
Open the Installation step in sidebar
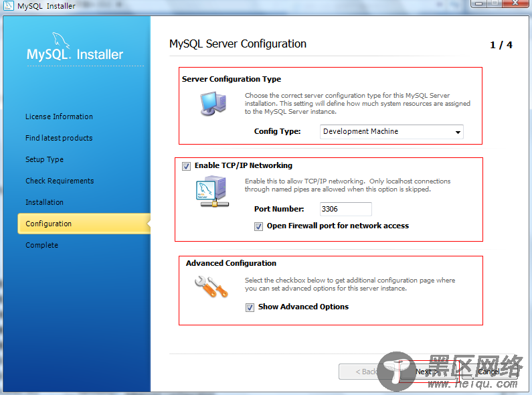tap(44, 202)
